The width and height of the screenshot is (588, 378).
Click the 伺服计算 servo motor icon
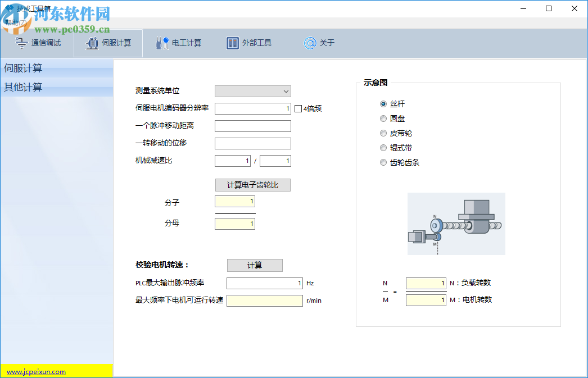pyautogui.click(x=92, y=42)
